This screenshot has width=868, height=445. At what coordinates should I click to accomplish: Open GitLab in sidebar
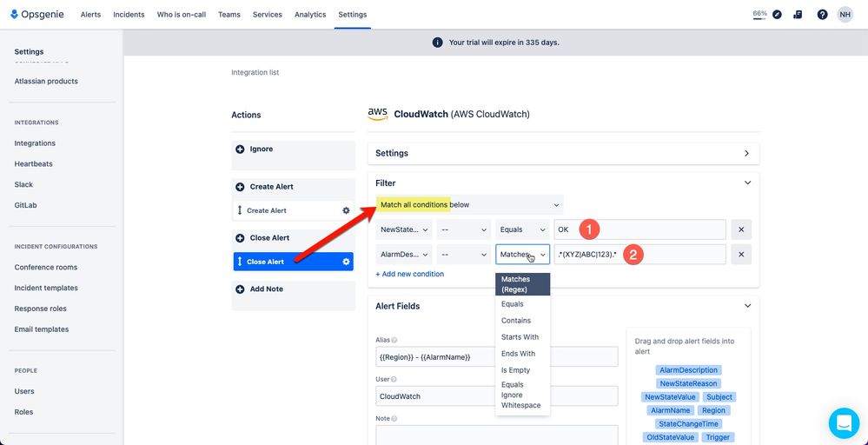tap(25, 205)
